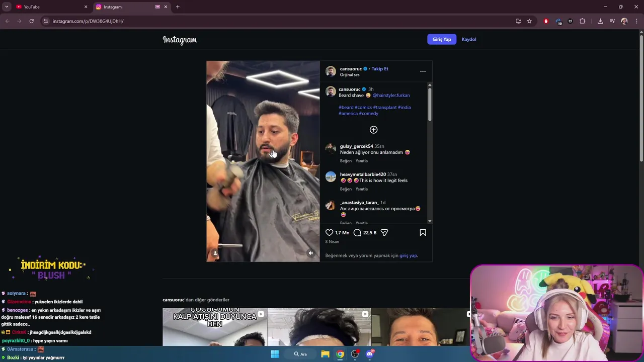Click Beğen under gulay_gercek54 comment
This screenshot has height=362, width=644.
pyautogui.click(x=346, y=161)
